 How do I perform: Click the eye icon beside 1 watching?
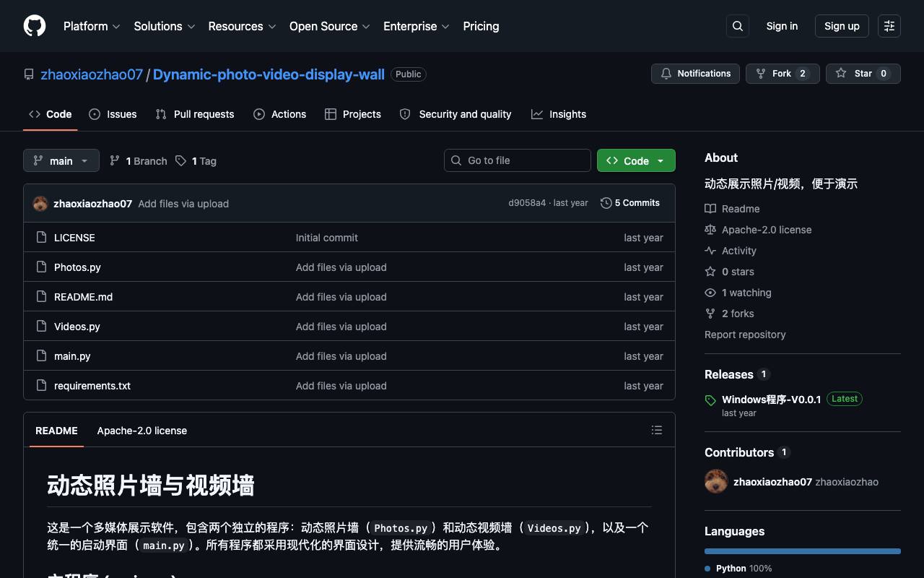(710, 293)
